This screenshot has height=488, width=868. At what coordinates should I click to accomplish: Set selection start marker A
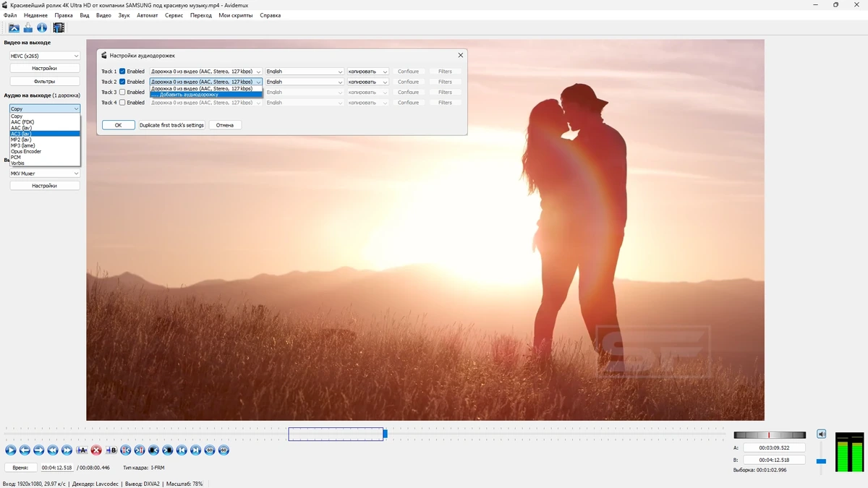[82, 450]
